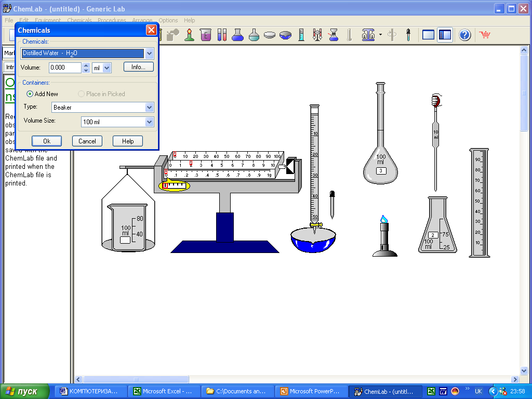This screenshot has width=532, height=399.
Task: Click Cancel in the Chemicals dialog
Action: click(87, 141)
